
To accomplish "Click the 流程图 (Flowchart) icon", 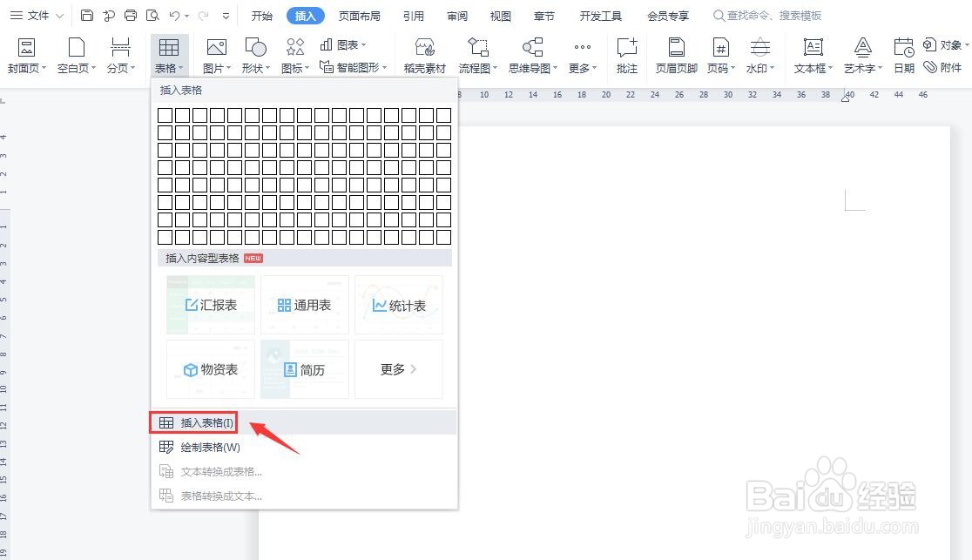I will click(x=477, y=52).
